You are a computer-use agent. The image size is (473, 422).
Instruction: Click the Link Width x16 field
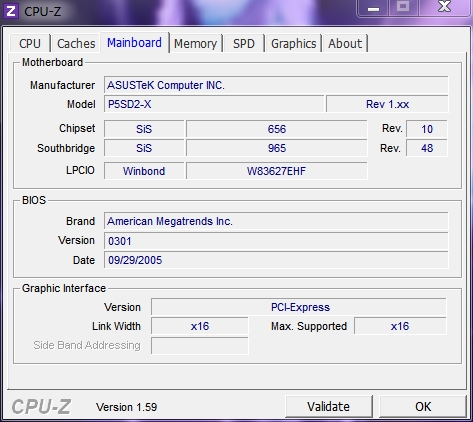coord(200,326)
